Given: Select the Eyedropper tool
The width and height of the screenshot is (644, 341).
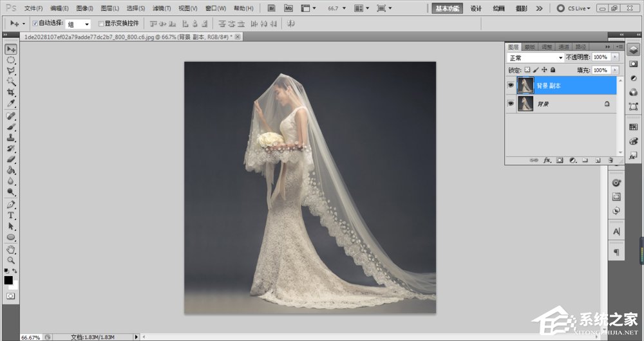Looking at the screenshot, I should click(x=11, y=104).
